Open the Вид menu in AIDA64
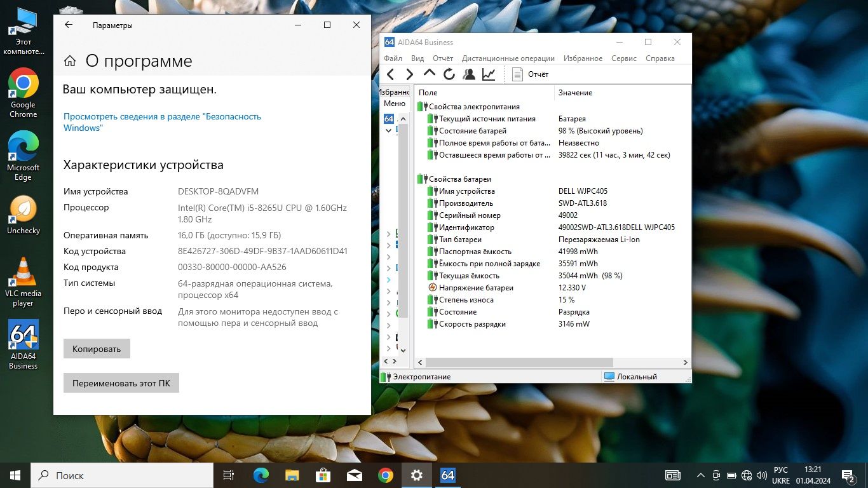 pyautogui.click(x=417, y=58)
